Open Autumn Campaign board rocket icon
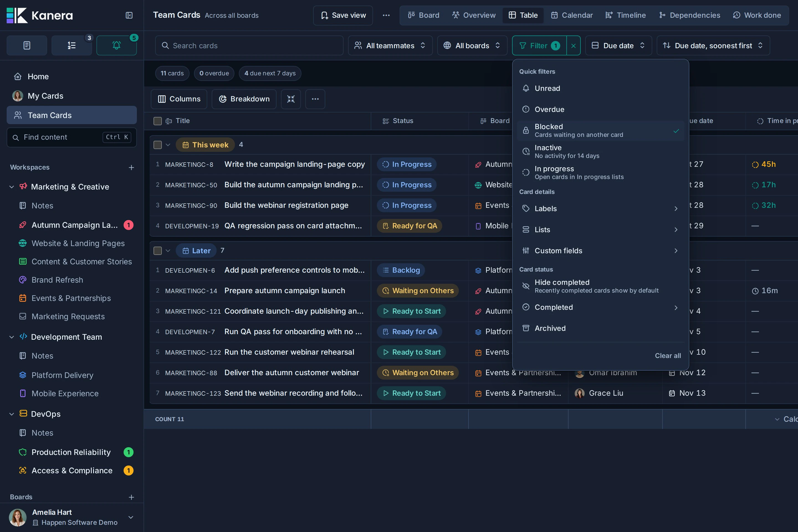This screenshot has height=532, width=798. click(x=23, y=225)
